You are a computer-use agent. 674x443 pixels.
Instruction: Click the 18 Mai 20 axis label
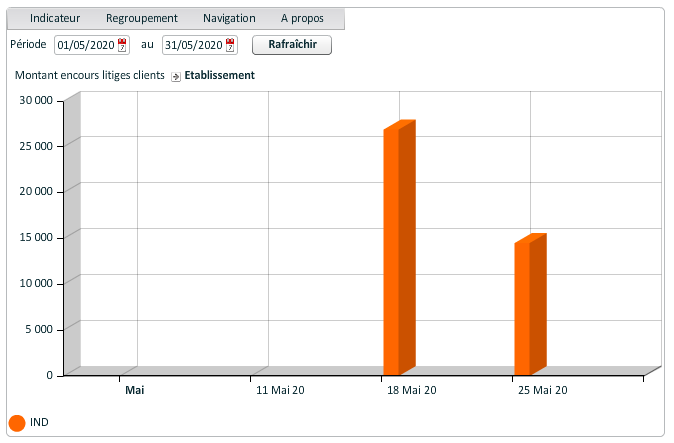click(x=411, y=390)
